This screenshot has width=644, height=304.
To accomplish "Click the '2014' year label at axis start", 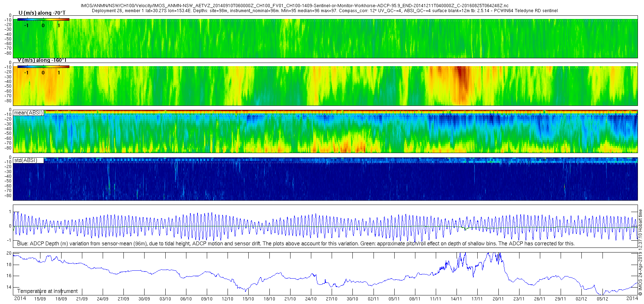I will pyautogui.click(x=20, y=299).
